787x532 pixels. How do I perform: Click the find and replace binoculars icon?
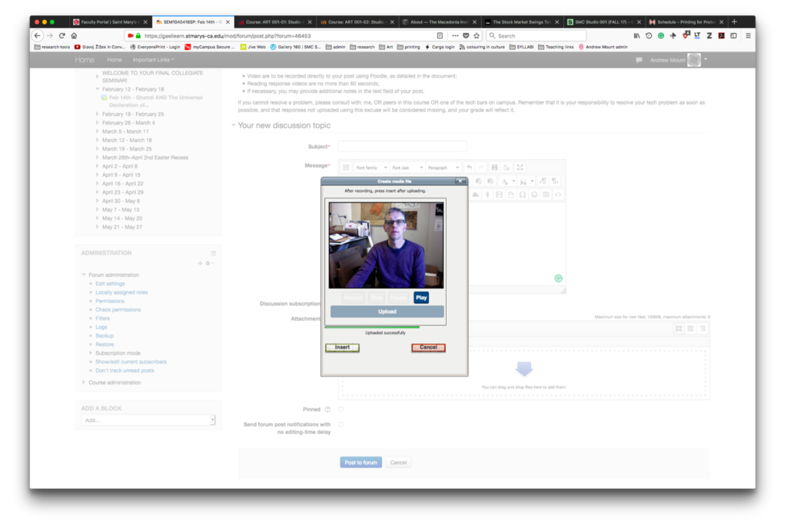pyautogui.click(x=494, y=168)
